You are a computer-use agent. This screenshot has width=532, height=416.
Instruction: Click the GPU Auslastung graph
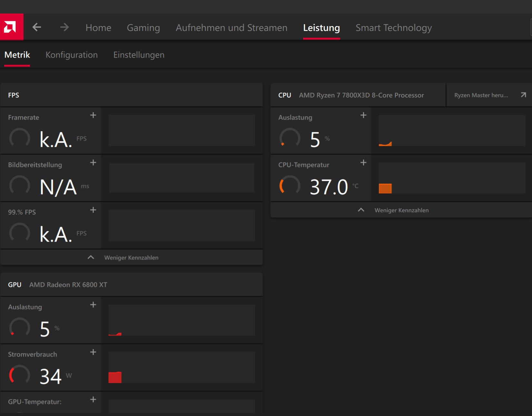point(182,320)
